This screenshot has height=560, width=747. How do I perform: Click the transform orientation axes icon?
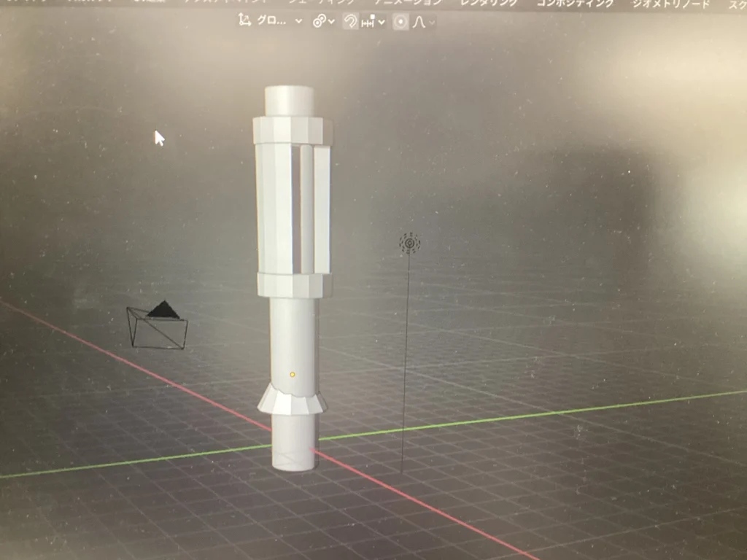pos(245,21)
